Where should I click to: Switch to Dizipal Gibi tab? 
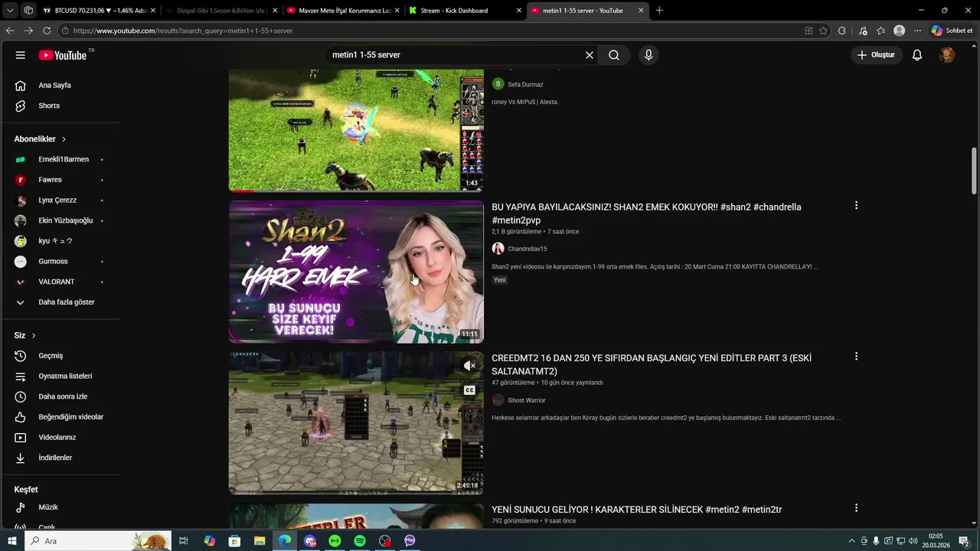click(x=220, y=11)
